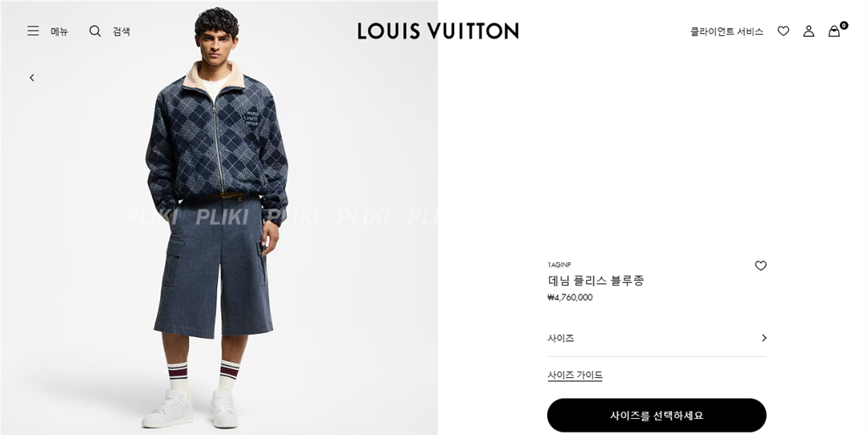The height and width of the screenshot is (435, 868).
Task: Open the account profile icon
Action: coord(809,31)
